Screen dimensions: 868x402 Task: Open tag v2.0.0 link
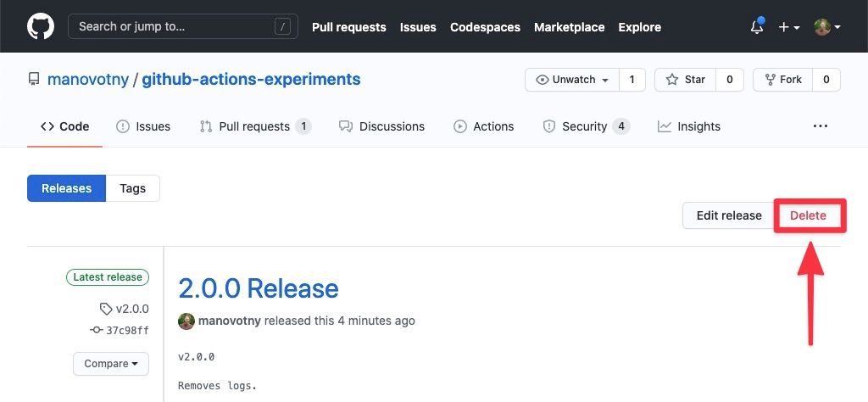125,309
